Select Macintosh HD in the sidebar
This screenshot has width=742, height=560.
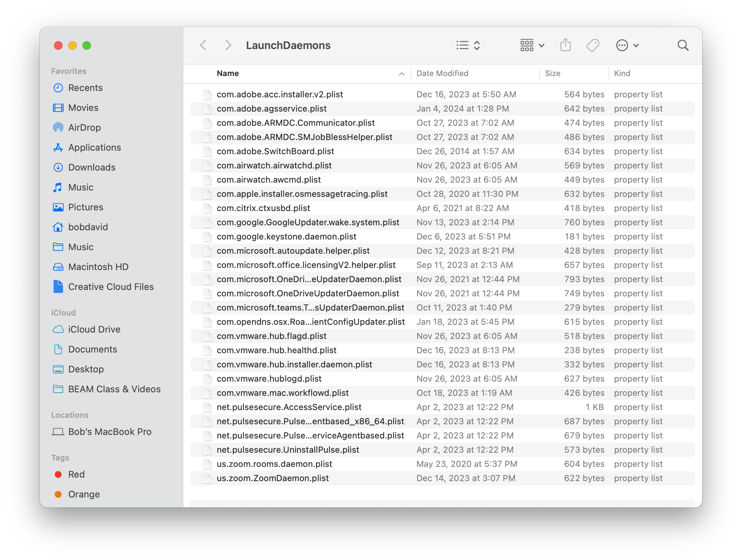click(99, 266)
